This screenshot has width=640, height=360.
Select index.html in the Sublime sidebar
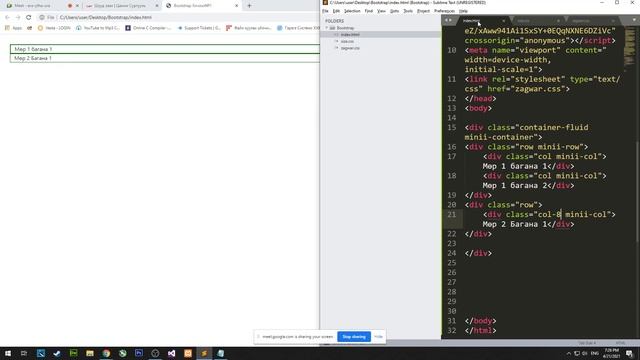pos(350,35)
